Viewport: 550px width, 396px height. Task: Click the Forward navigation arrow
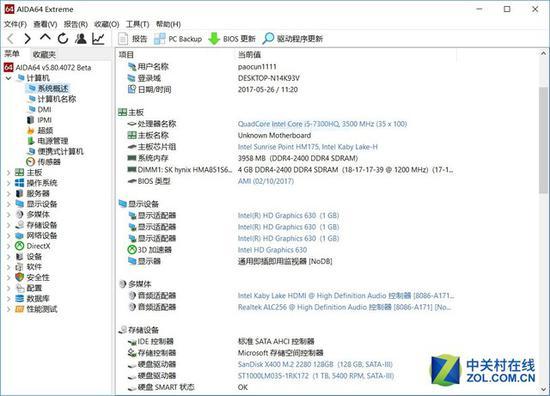27,39
